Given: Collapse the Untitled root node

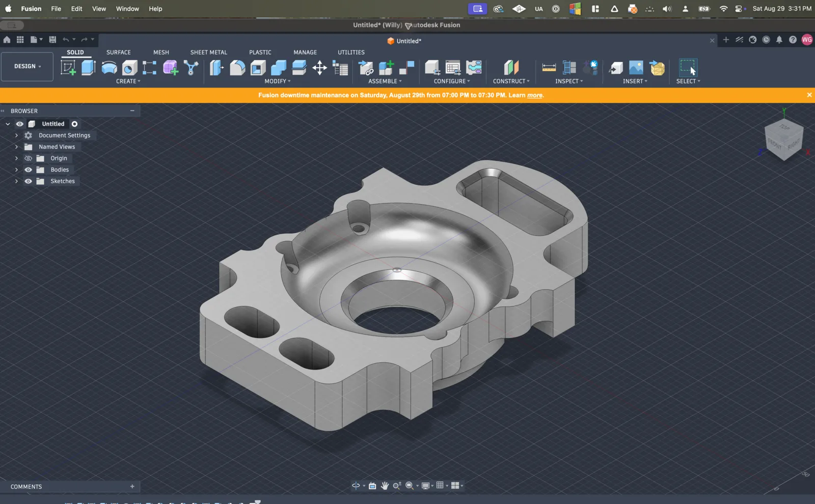Looking at the screenshot, I should click(8, 124).
